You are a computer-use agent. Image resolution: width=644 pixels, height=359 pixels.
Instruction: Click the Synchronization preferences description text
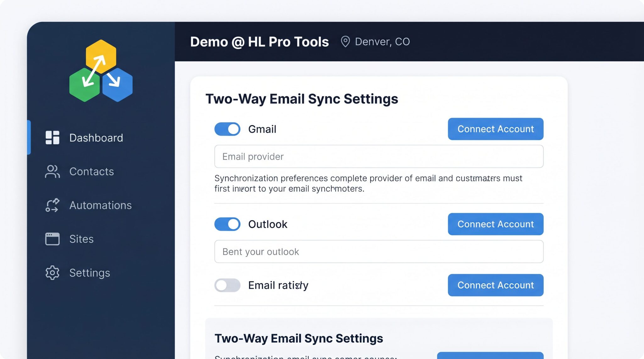[368, 183]
